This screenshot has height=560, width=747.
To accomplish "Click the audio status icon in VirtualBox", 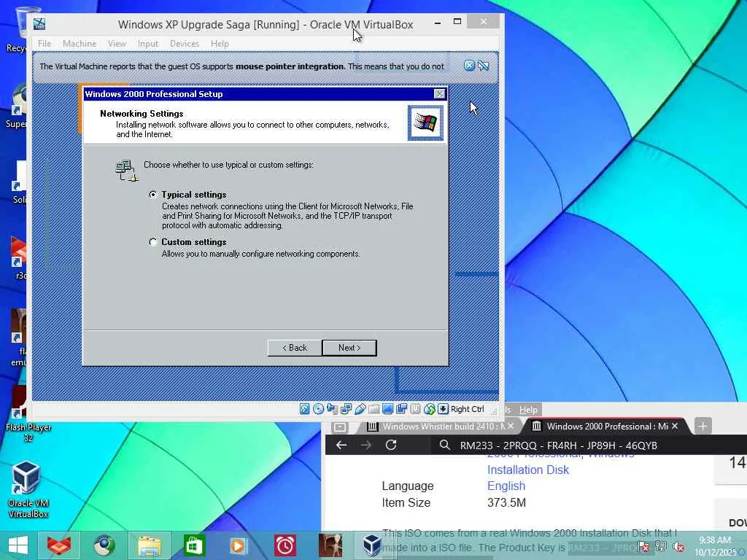I will point(332,408).
